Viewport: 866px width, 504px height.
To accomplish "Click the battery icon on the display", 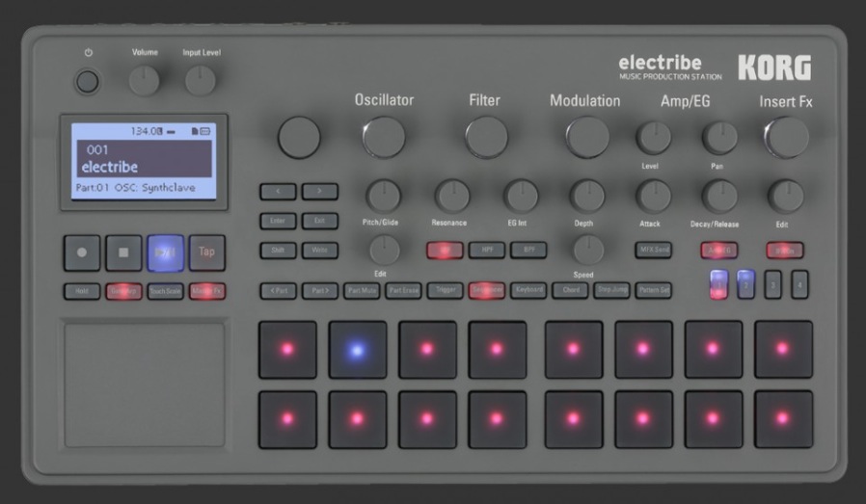I will [205, 131].
